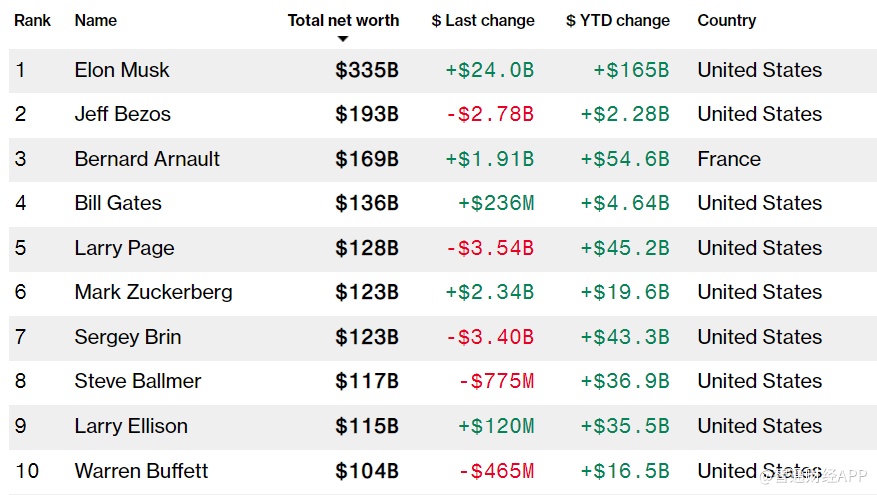Click the sort arrow under Total net worth
Viewport: 877px width, 495px height.
[x=343, y=40]
